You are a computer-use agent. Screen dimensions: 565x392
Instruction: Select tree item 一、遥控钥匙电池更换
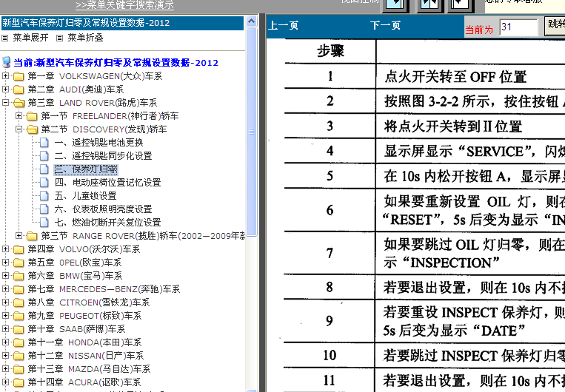98,143
